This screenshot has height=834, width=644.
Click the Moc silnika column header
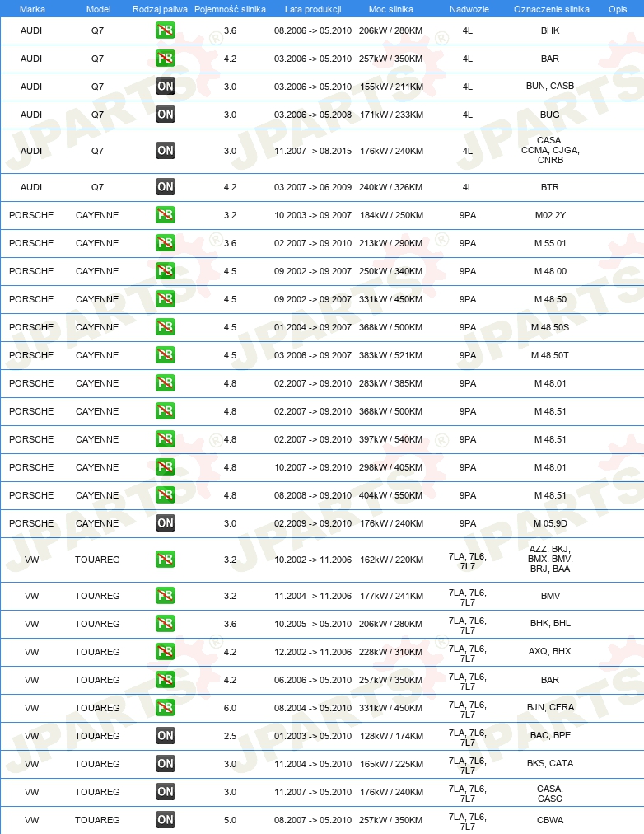pos(390,9)
